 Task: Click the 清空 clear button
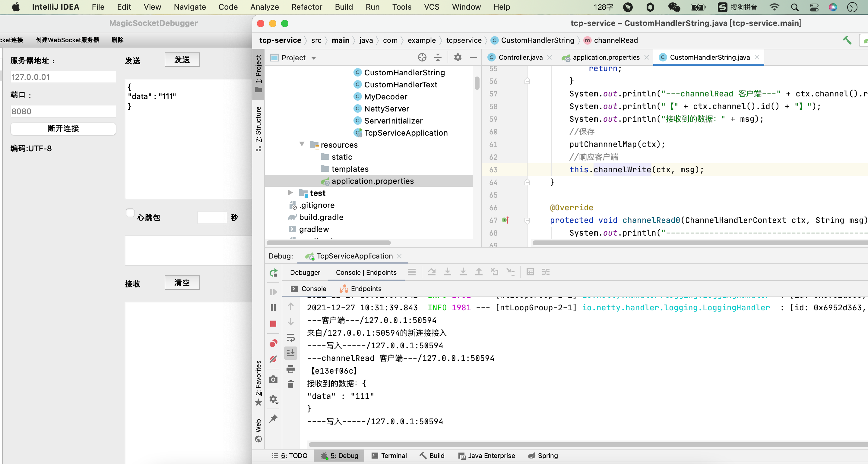182,283
